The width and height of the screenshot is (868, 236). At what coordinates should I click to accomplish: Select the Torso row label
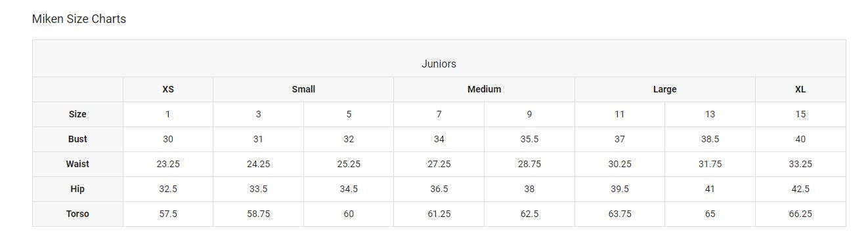[77, 214]
